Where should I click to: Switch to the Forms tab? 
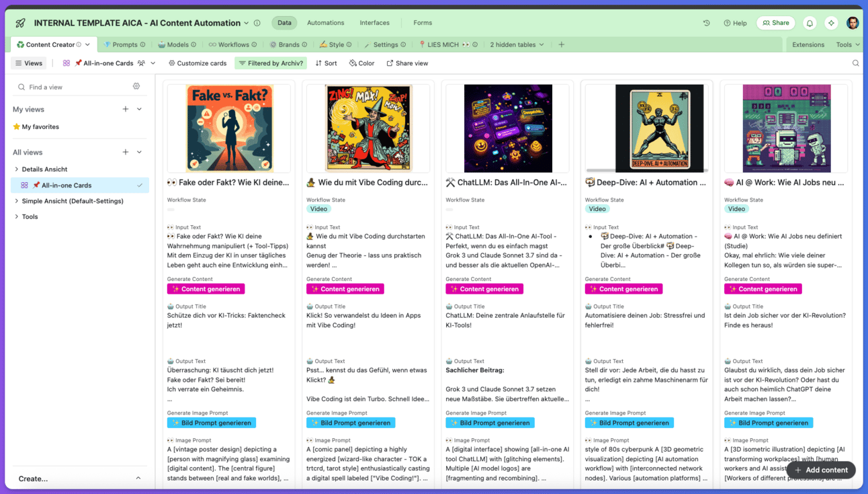[x=423, y=23]
